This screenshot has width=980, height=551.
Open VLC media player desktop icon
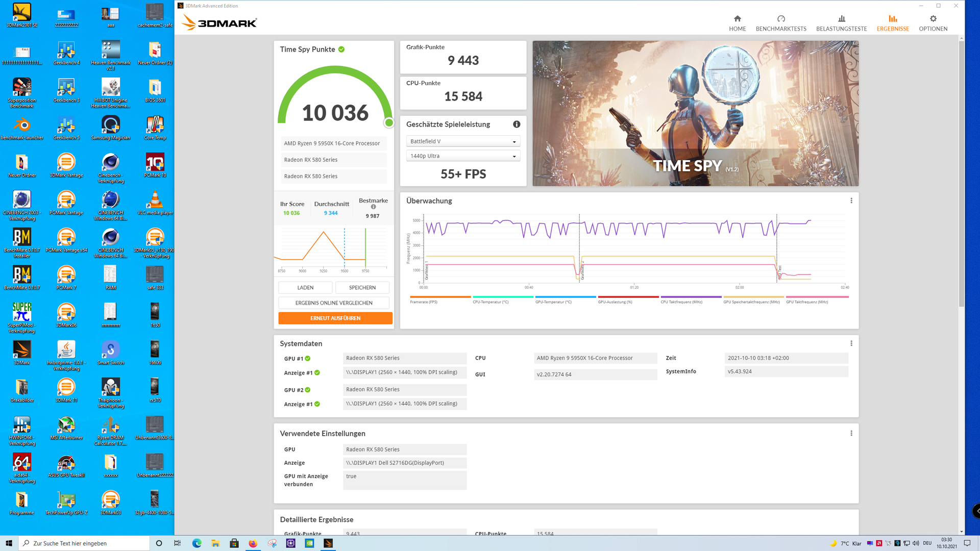[155, 203]
